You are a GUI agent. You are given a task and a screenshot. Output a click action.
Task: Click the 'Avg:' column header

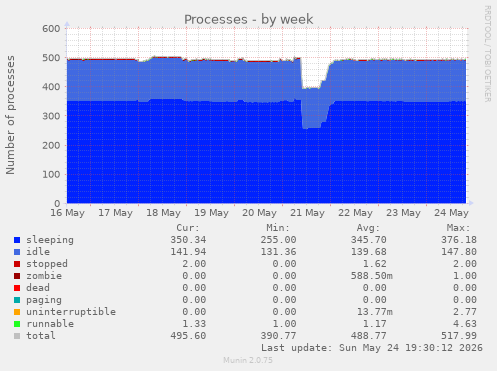(368, 228)
